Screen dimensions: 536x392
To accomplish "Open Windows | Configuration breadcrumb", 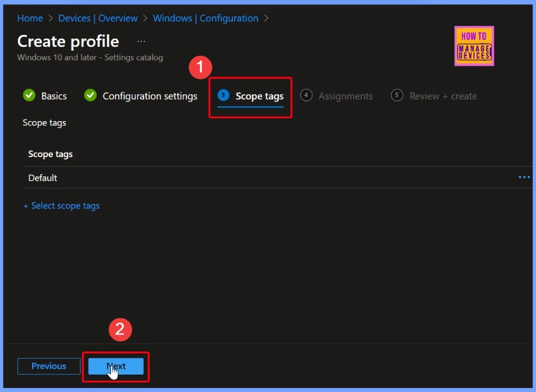I will (206, 18).
